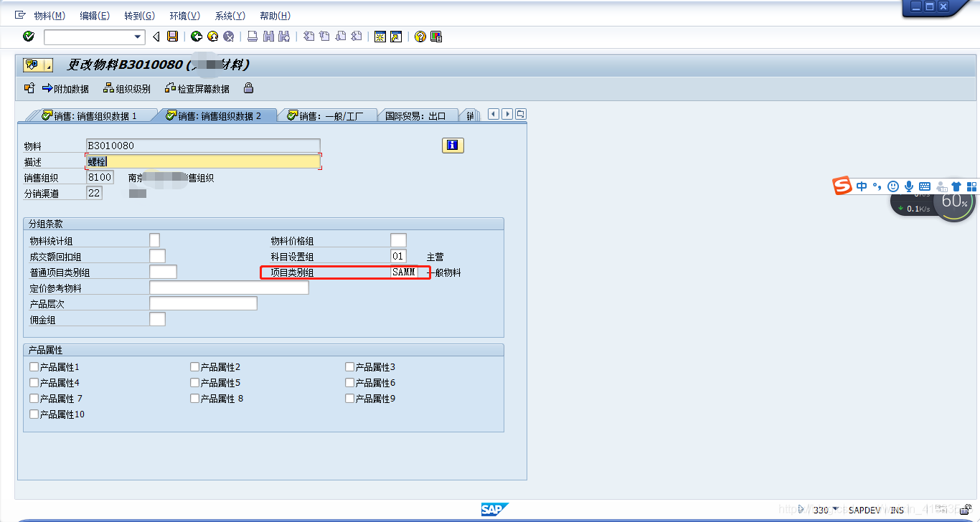Open the 帮助(H) menu
Image resolution: width=980 pixels, height=522 pixels.
coord(275,16)
